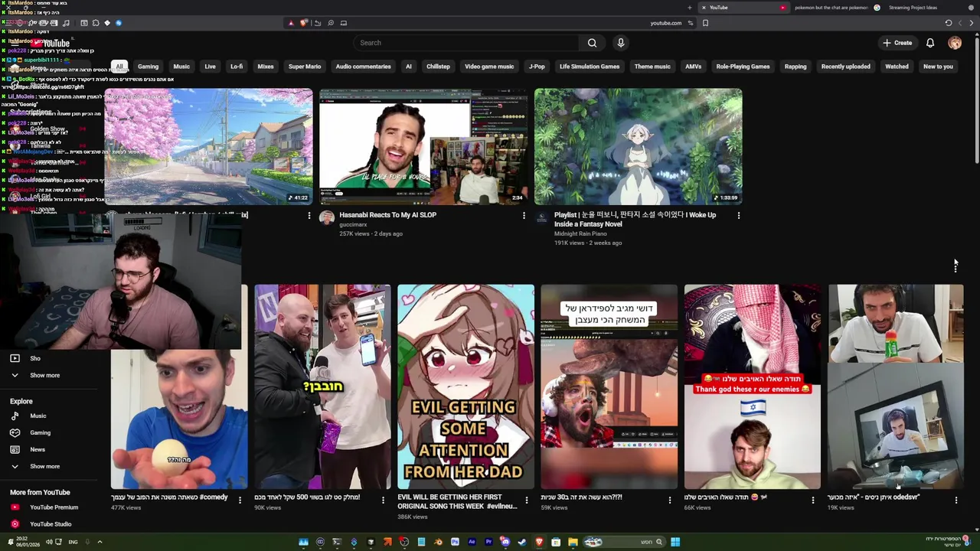Viewport: 980px width, 551px height.
Task: Open the News icon under Explore
Action: [15, 449]
